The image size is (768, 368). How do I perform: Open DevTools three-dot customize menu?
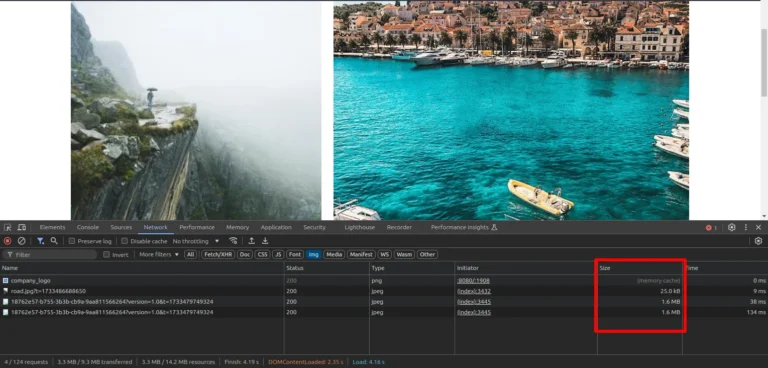(x=746, y=227)
